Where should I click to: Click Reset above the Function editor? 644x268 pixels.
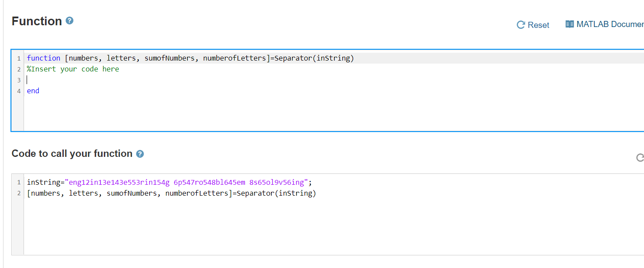point(539,25)
